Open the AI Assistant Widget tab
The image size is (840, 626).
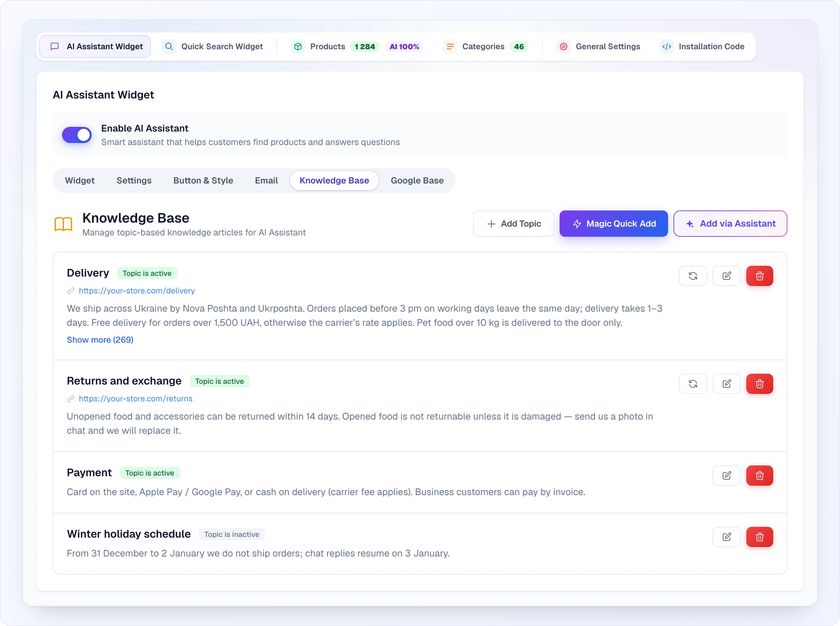[x=95, y=47]
